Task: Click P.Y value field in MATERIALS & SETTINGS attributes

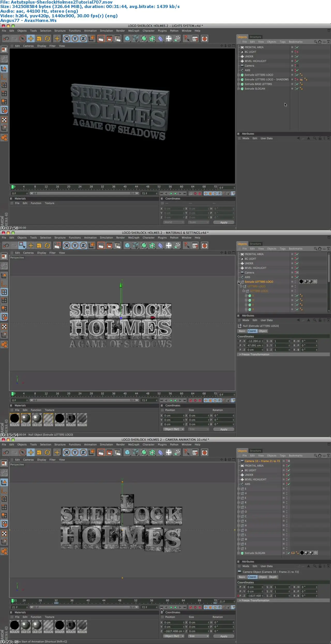Action: tap(255, 345)
